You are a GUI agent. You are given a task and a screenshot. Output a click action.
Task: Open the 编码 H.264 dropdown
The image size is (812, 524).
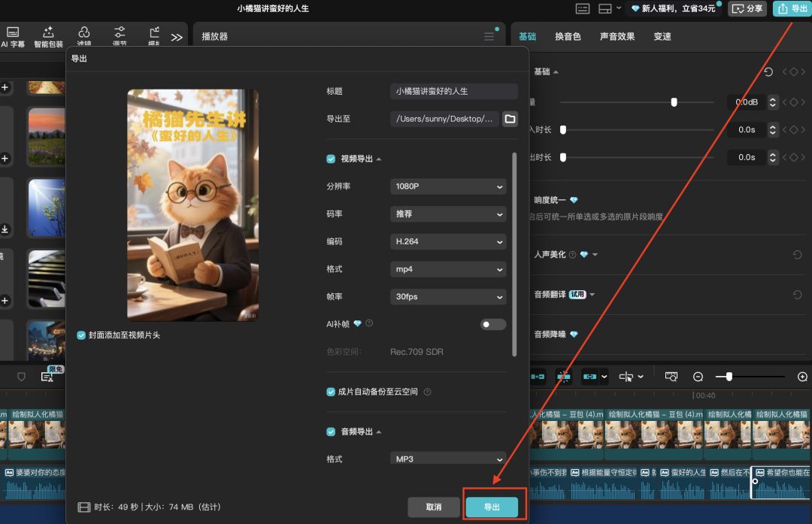pos(448,241)
